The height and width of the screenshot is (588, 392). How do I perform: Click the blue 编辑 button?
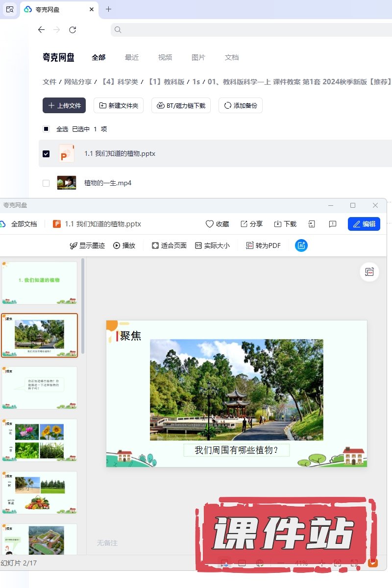(x=364, y=224)
